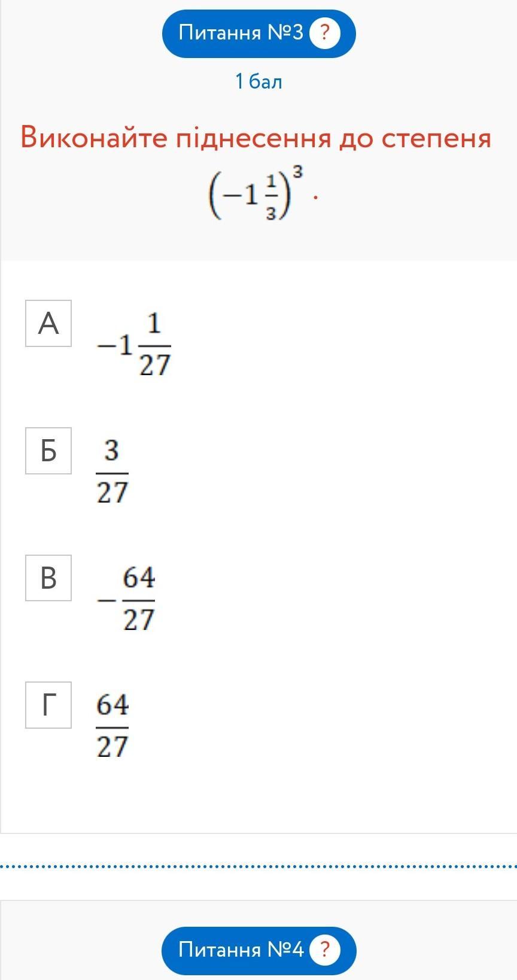
Task: Click the 'Виконайте піднесення до степеня' heading
Action: (x=256, y=138)
